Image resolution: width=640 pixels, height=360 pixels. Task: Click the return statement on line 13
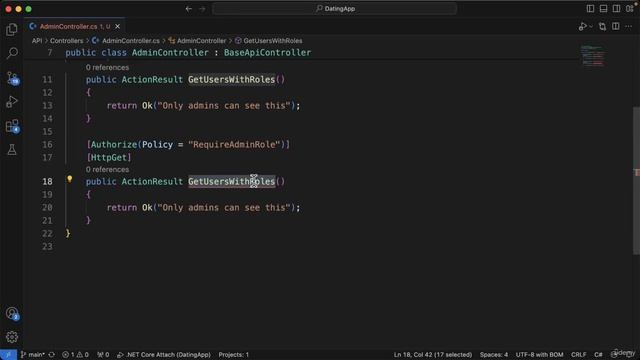[203, 106]
